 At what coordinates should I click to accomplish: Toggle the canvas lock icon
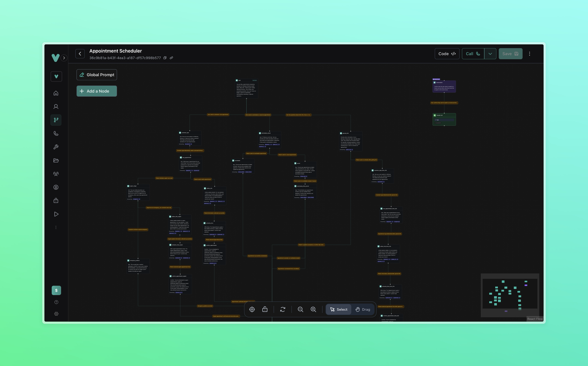[265, 309]
